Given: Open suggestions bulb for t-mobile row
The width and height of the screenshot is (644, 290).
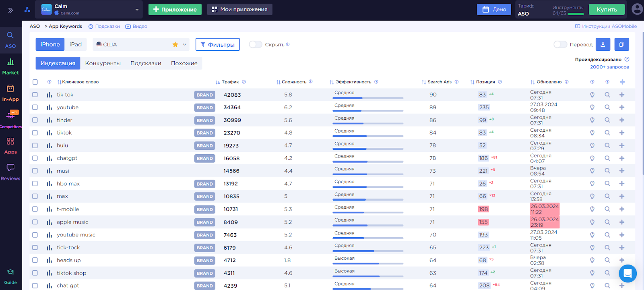Looking at the screenshot, I should (x=592, y=209).
